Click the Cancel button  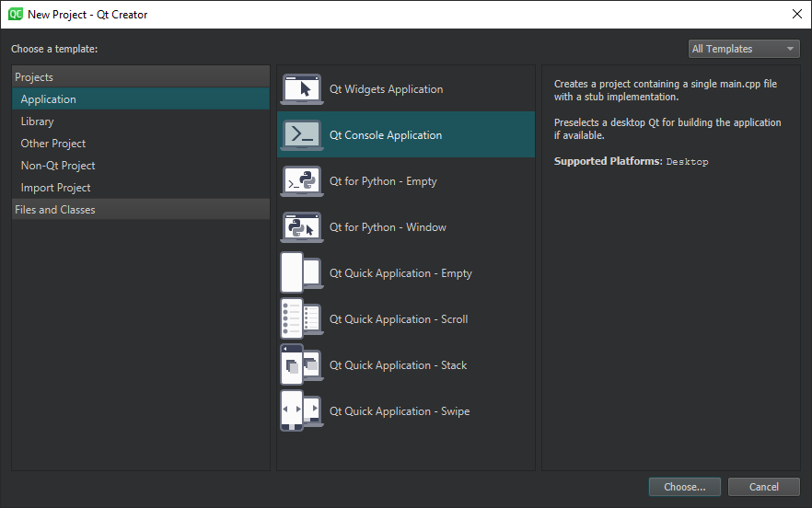click(x=764, y=487)
